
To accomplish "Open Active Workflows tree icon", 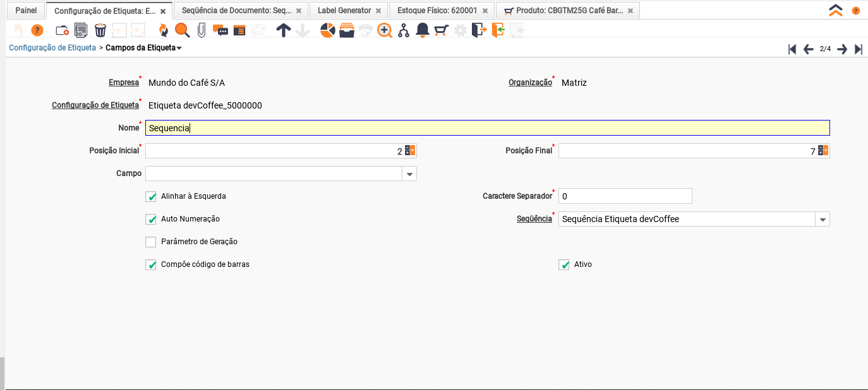I will click(x=404, y=30).
